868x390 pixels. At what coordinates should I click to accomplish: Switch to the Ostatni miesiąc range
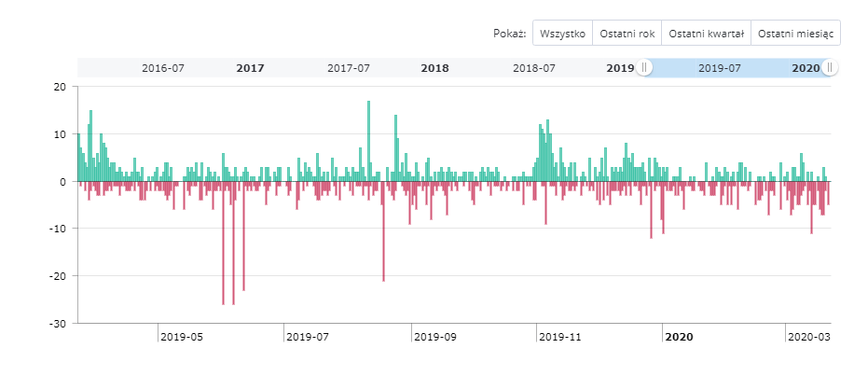click(795, 34)
